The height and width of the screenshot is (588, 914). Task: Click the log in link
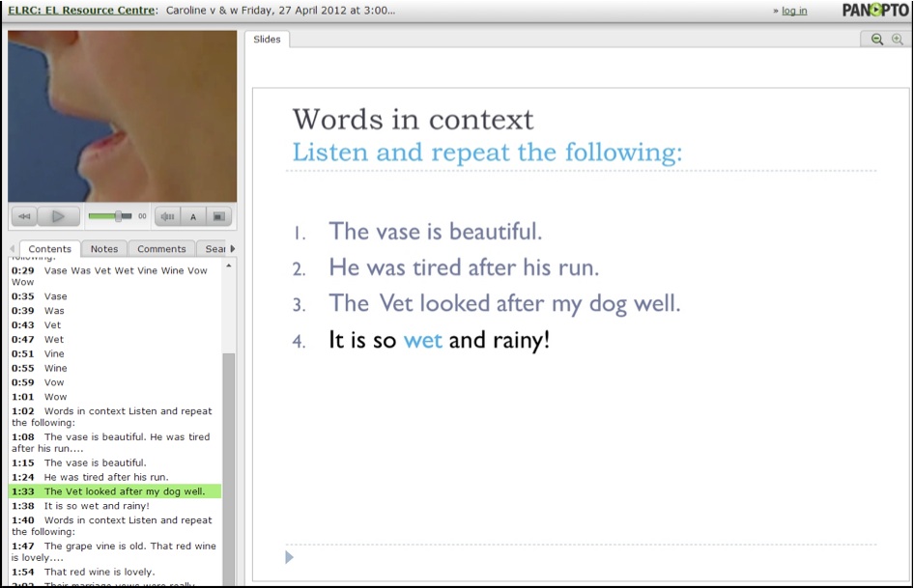(x=793, y=12)
